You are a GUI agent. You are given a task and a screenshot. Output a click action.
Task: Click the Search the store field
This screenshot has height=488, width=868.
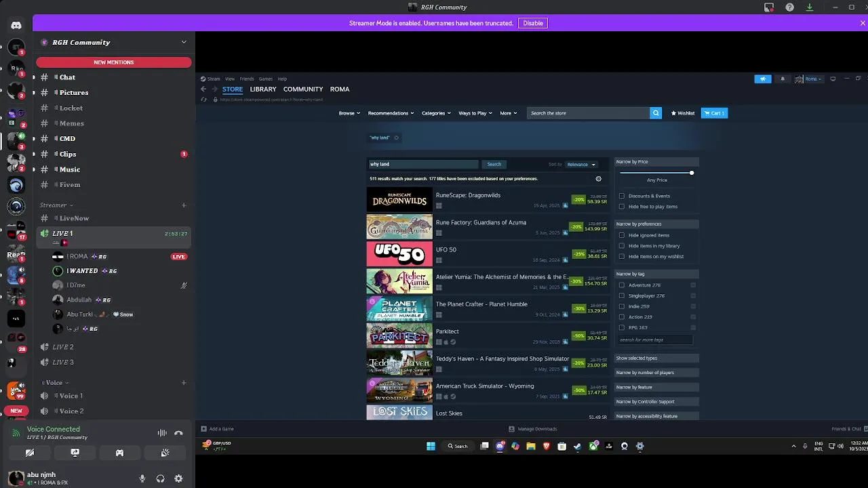588,113
